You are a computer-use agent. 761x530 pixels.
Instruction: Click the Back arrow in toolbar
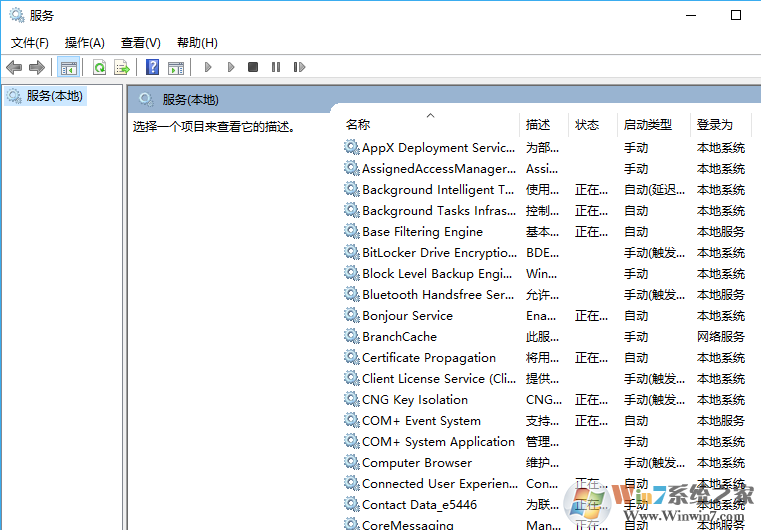14,67
